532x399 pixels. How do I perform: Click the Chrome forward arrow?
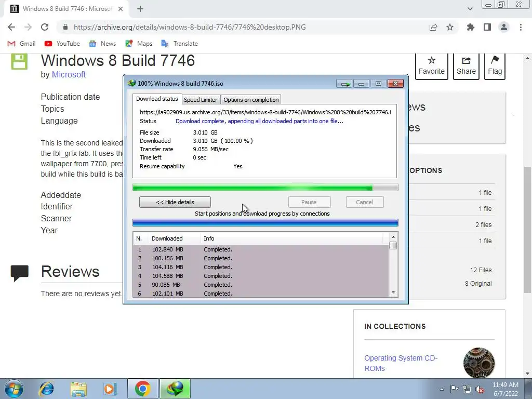[28, 27]
